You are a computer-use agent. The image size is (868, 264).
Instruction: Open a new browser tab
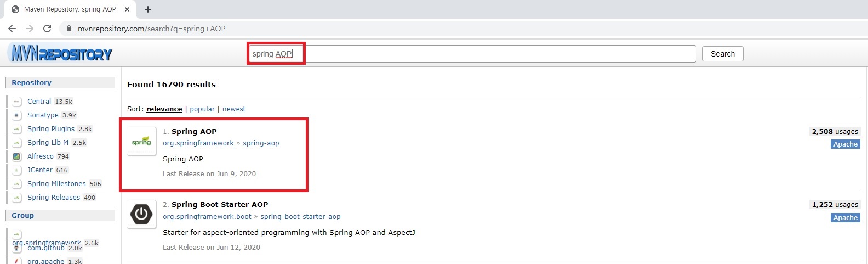pos(148,9)
